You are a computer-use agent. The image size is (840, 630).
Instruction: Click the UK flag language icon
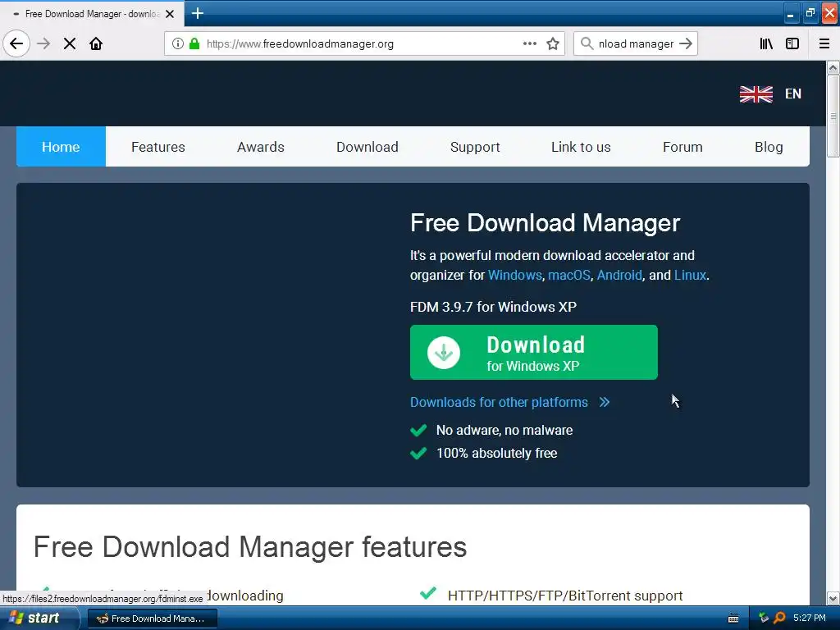coord(756,94)
